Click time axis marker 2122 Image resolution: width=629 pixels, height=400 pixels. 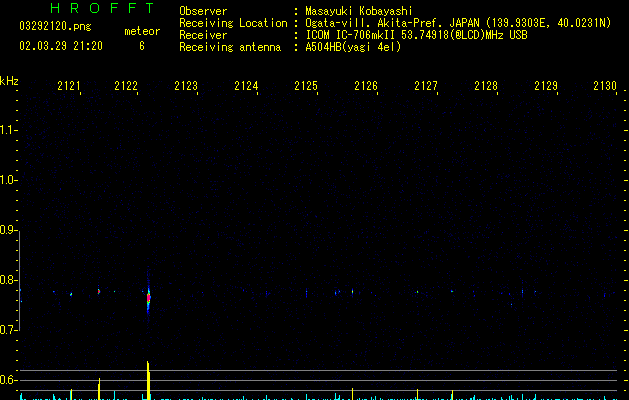[x=126, y=86]
